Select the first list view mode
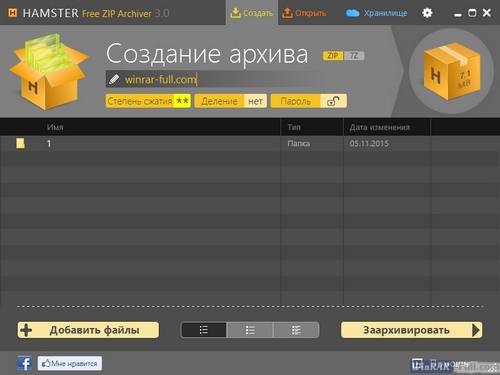Viewport: 500px width, 375px height. point(204,330)
